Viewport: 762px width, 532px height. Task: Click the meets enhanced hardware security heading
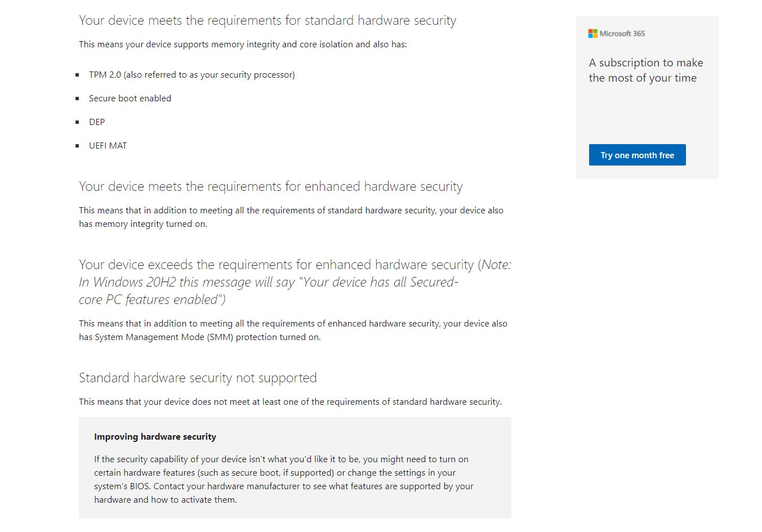(271, 187)
